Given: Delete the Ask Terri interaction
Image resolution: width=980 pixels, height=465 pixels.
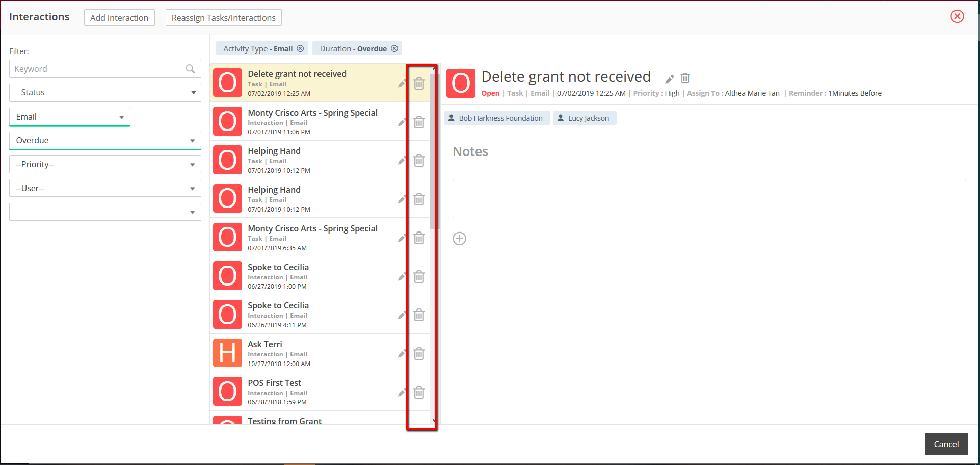Looking at the screenshot, I should pyautogui.click(x=419, y=353).
